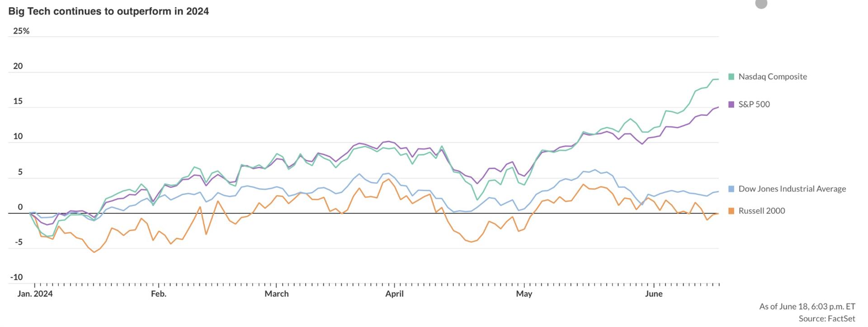Screen dimensions: 868x327
Task: Click the June x-axis label
Action: [x=654, y=294]
